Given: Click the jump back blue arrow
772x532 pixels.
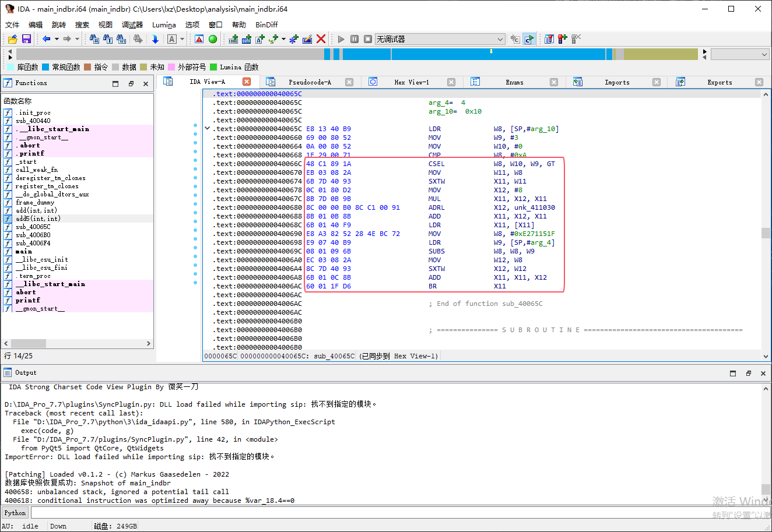Looking at the screenshot, I should click(46, 39).
